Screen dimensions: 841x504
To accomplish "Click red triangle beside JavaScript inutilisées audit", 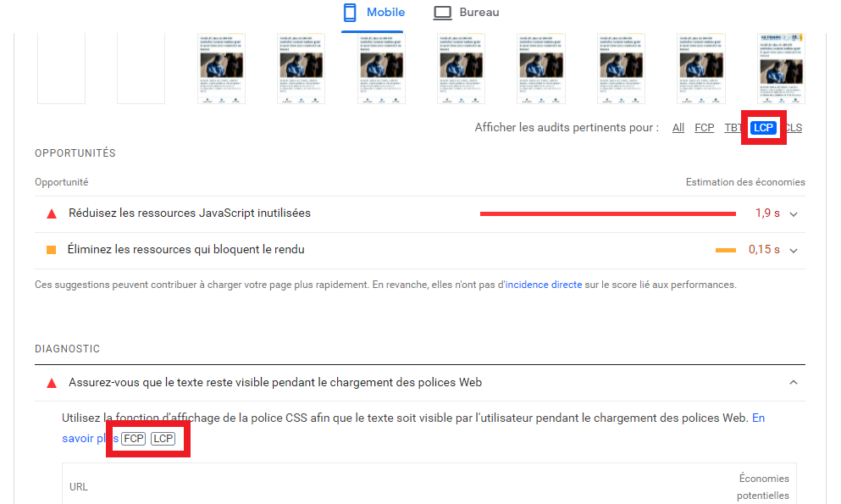I will point(51,213).
